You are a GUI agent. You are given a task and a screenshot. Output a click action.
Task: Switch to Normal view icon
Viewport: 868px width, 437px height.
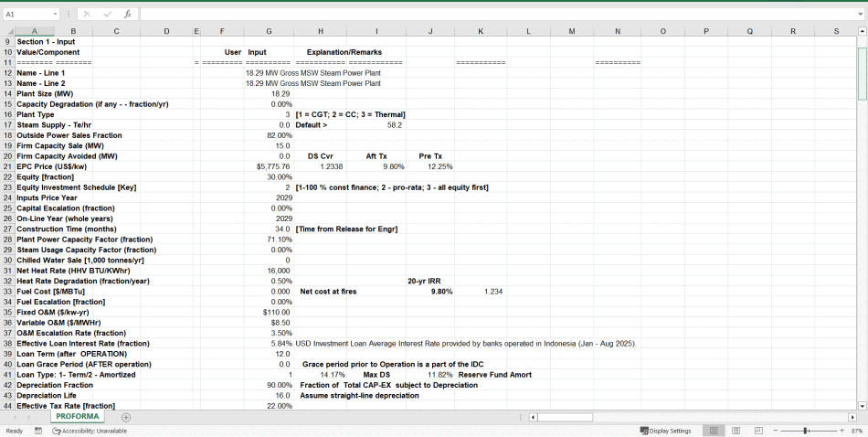[x=714, y=431]
